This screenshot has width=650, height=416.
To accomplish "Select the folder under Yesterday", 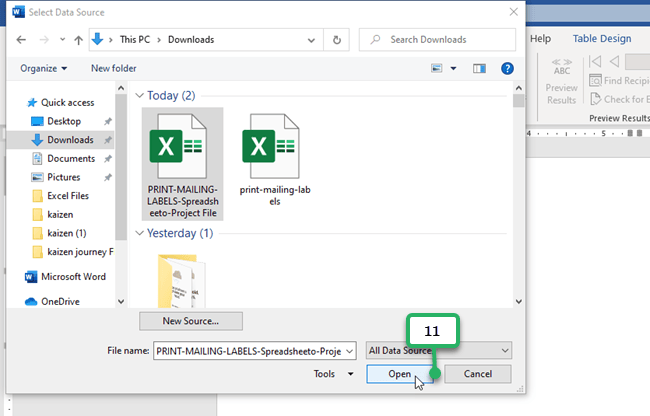I will click(182, 281).
